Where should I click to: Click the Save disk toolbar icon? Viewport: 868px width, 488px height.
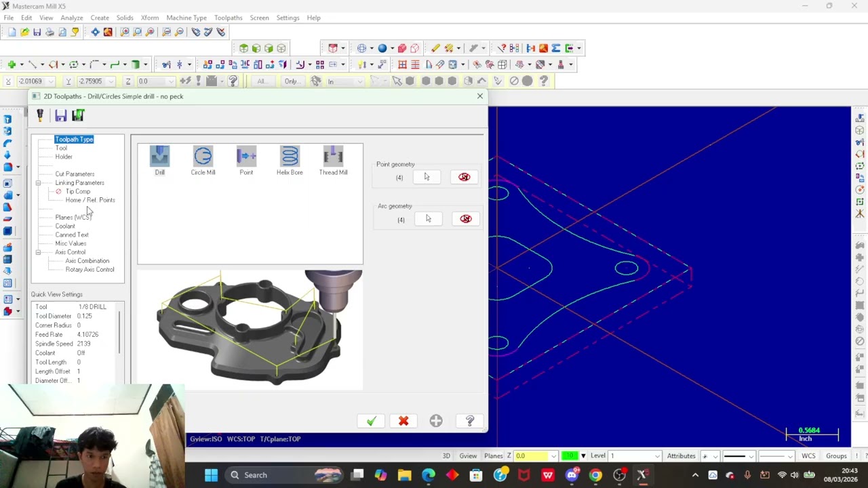point(37,32)
